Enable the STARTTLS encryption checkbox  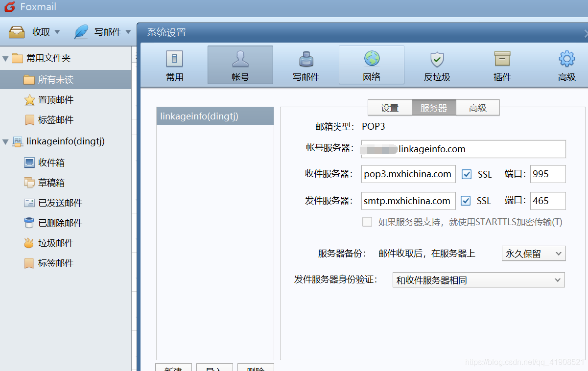367,222
